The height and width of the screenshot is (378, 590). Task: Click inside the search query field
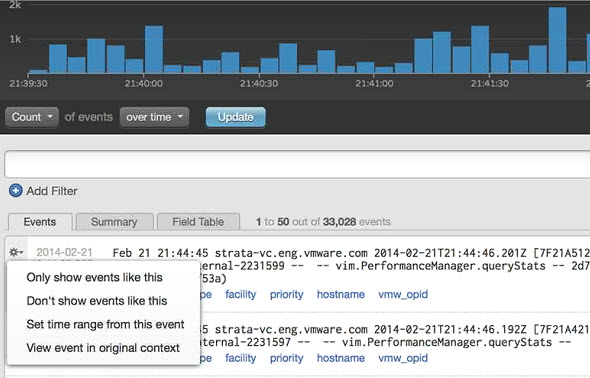(x=297, y=164)
